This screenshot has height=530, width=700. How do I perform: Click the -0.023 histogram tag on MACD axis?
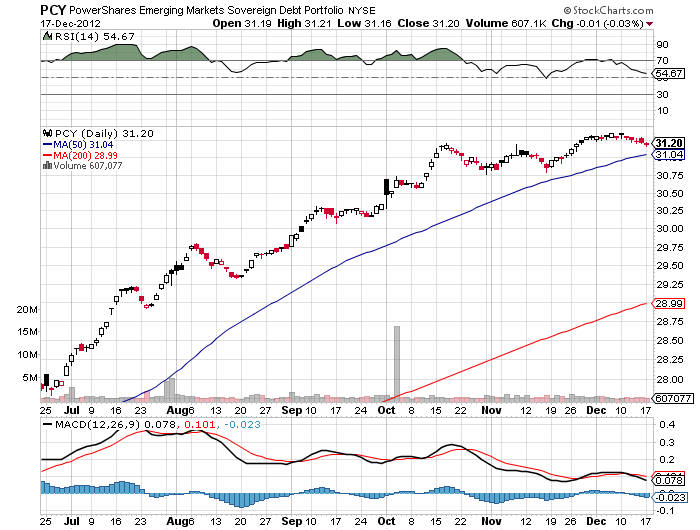(670, 497)
